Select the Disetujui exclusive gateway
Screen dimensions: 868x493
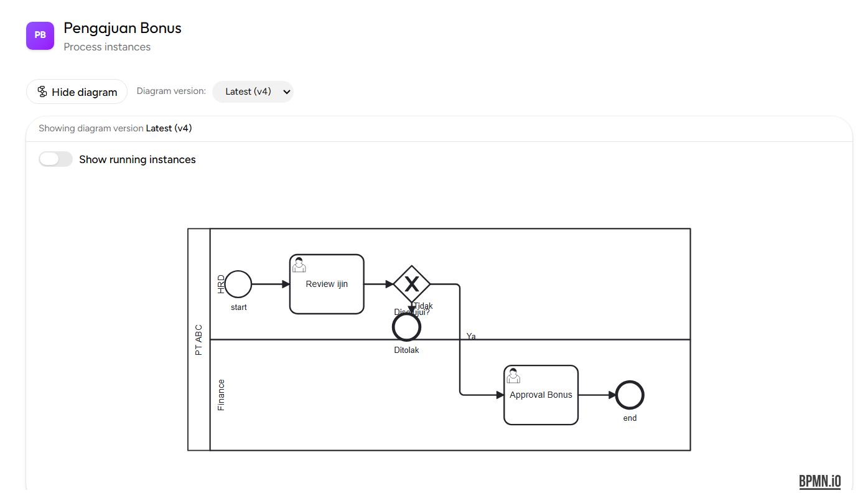tap(412, 284)
